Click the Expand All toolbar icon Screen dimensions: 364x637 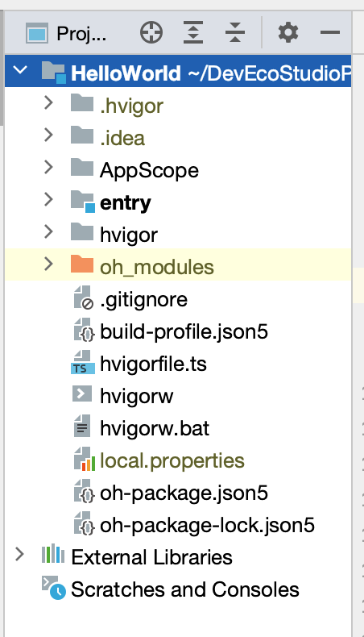tap(193, 32)
